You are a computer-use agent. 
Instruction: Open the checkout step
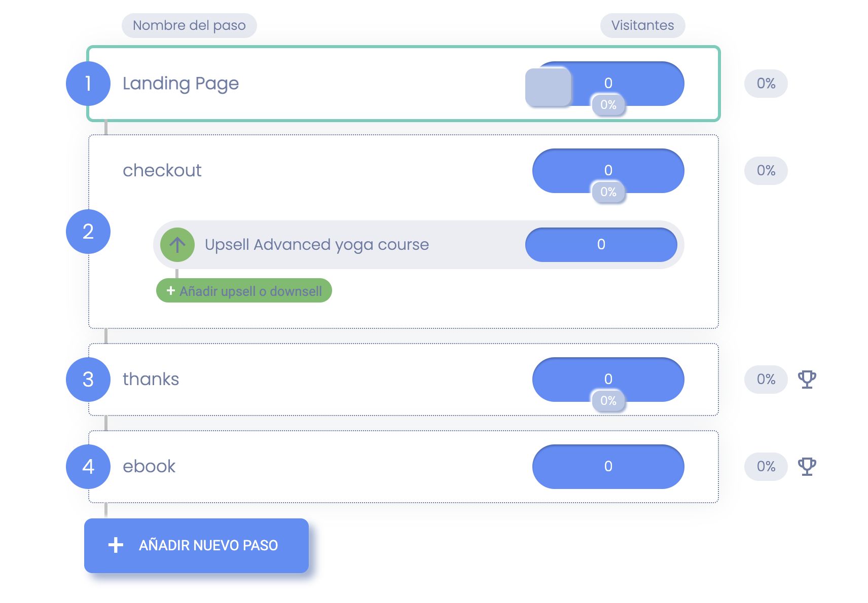(x=162, y=171)
